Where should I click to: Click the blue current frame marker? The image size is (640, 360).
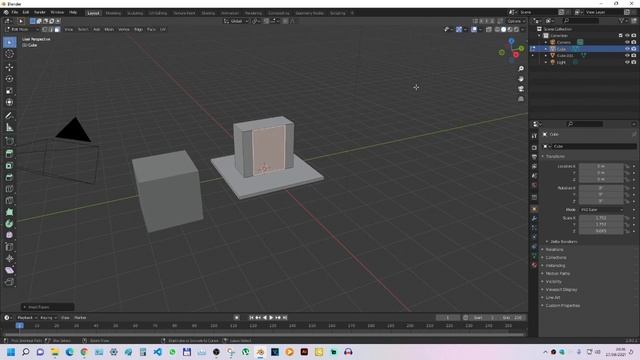point(20,325)
